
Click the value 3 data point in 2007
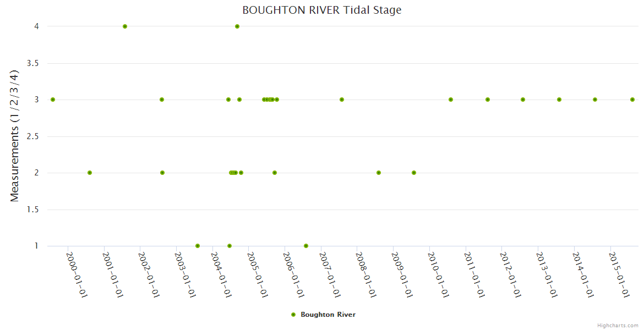tap(342, 100)
